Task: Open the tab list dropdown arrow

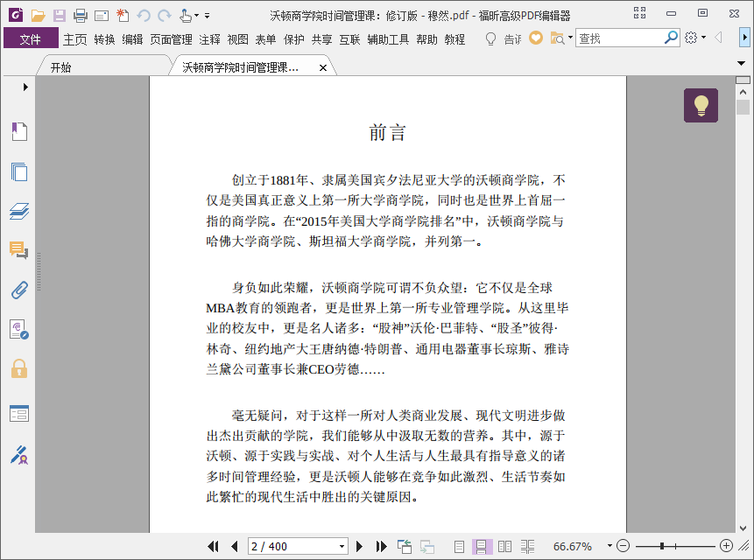Action: coord(741,63)
